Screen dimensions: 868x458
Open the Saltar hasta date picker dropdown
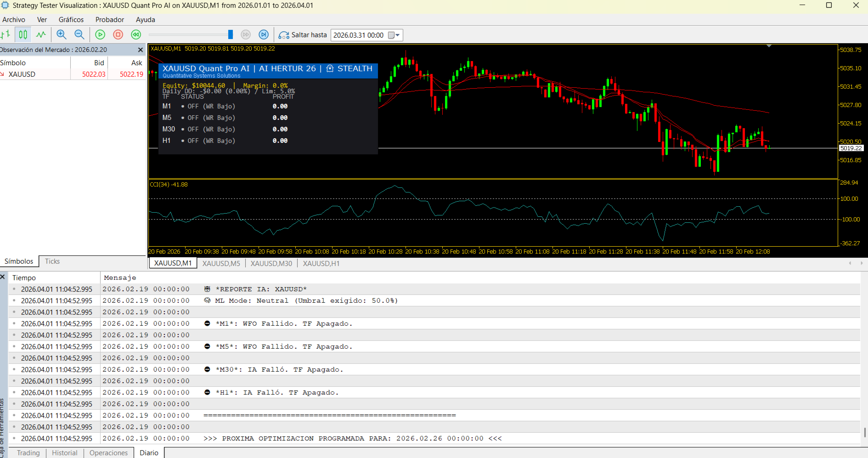pyautogui.click(x=394, y=35)
